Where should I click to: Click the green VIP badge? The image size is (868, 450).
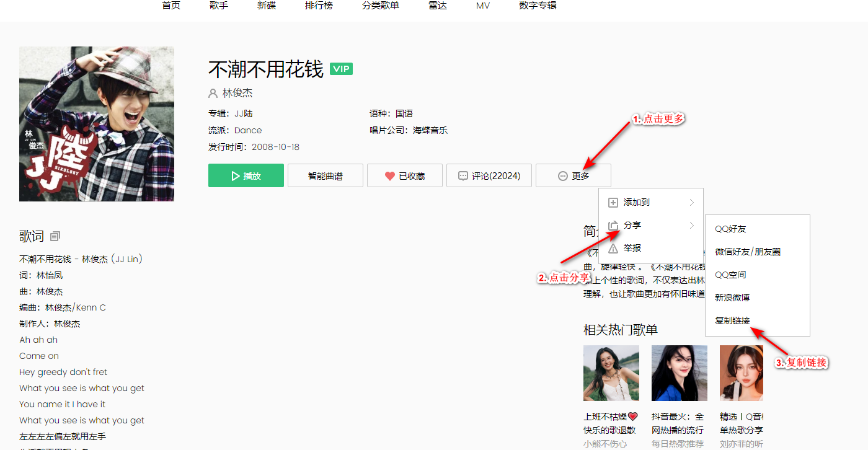341,69
